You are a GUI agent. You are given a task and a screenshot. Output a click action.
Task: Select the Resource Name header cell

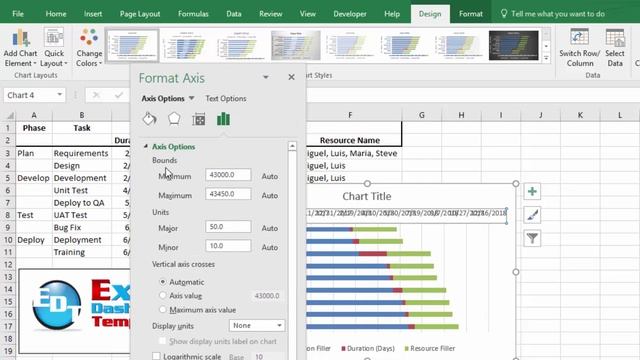point(350,140)
